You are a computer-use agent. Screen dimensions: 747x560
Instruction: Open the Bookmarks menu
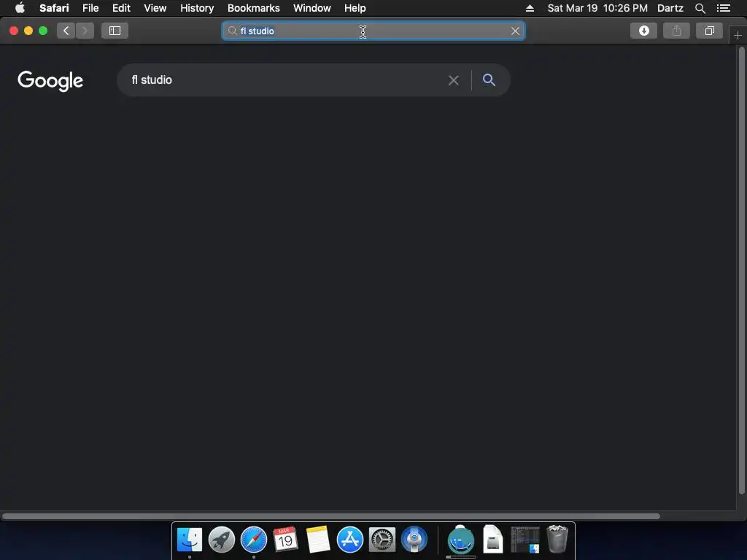(x=253, y=8)
